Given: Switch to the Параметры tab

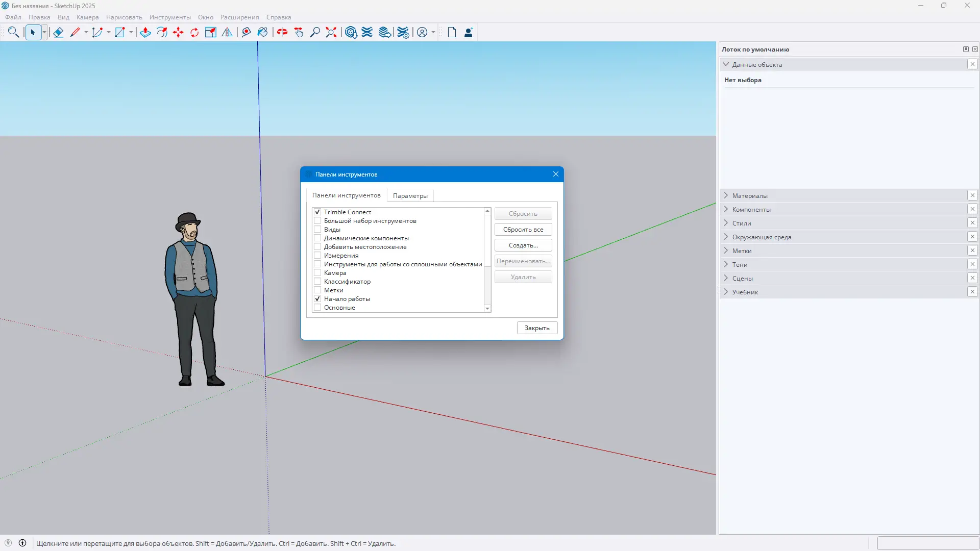Looking at the screenshot, I should (410, 196).
